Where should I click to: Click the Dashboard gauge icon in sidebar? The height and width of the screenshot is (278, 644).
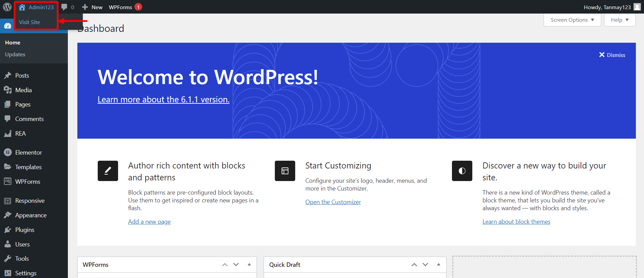click(x=7, y=26)
